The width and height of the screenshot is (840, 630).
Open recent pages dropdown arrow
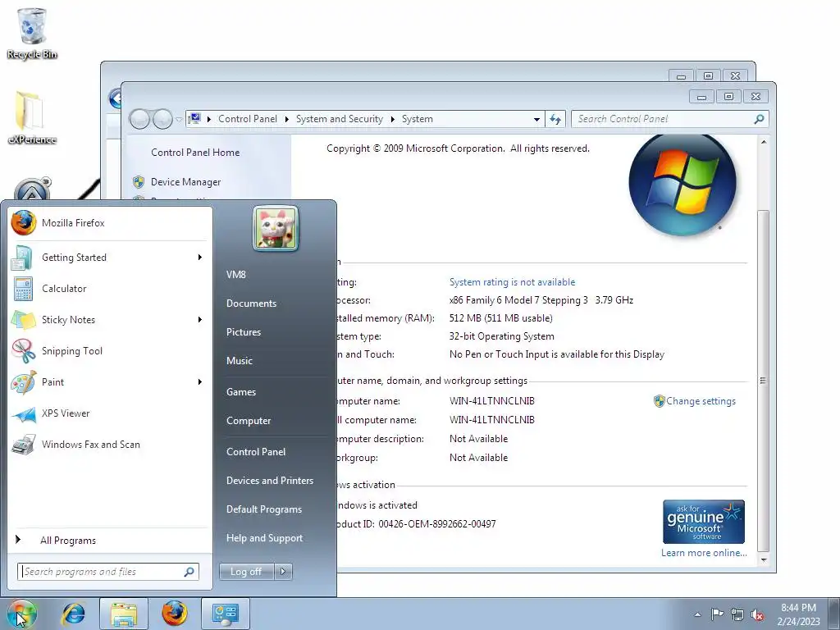[x=179, y=120]
